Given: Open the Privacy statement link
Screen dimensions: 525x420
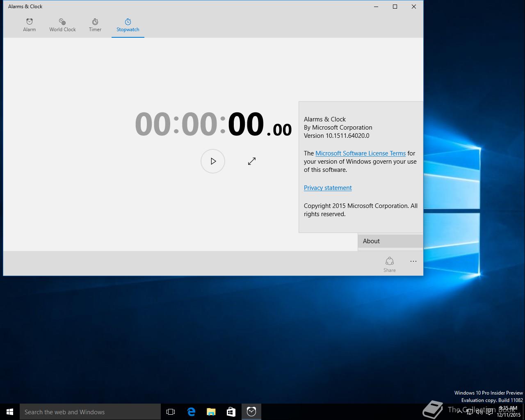Looking at the screenshot, I should coord(328,188).
